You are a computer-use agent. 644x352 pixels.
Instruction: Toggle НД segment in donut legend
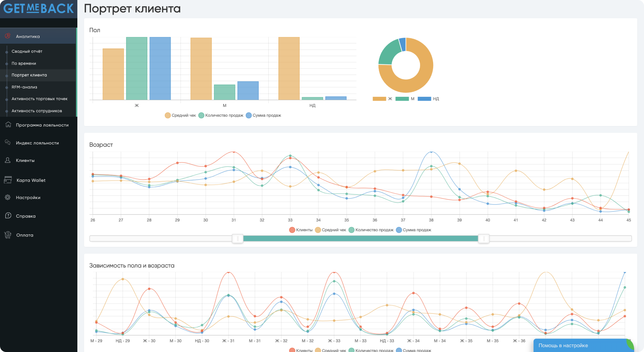click(429, 99)
